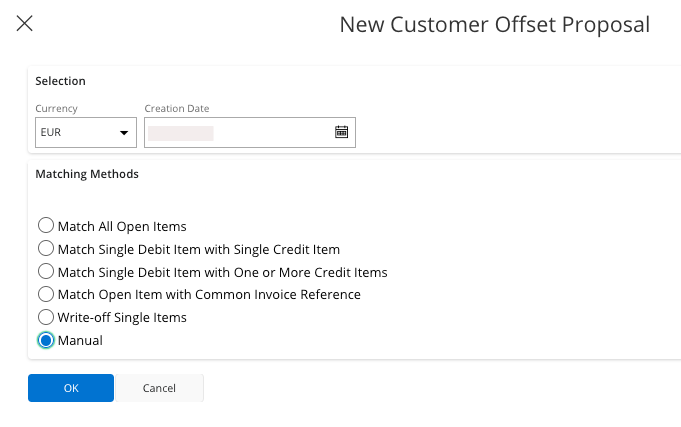The width and height of the screenshot is (681, 427).
Task: Pick Match Open Item with Common Invoice Reference
Action: [x=46, y=294]
